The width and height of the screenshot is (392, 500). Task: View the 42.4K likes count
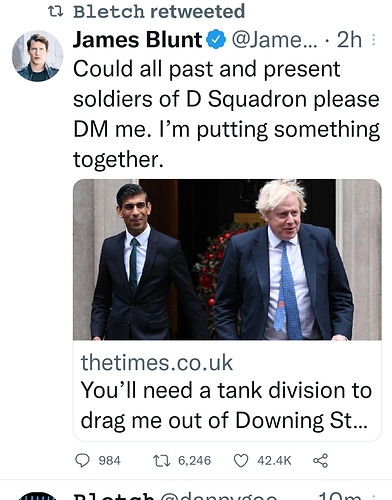click(274, 461)
